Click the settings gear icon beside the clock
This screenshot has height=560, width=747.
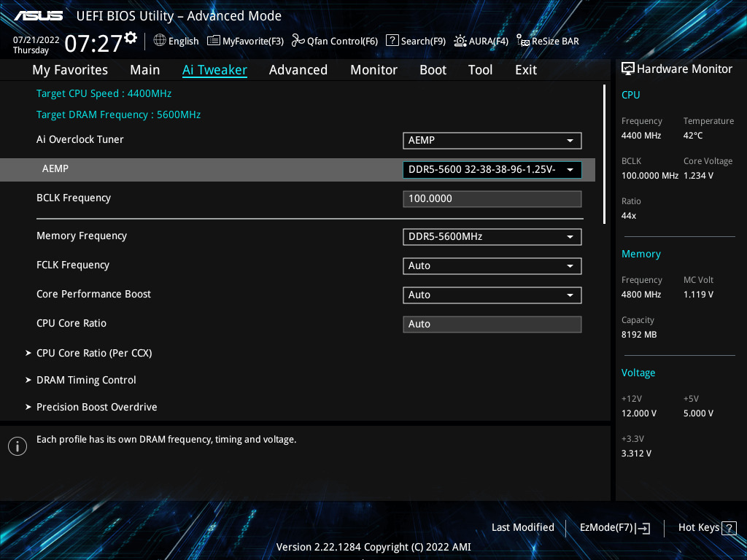pyautogui.click(x=131, y=38)
